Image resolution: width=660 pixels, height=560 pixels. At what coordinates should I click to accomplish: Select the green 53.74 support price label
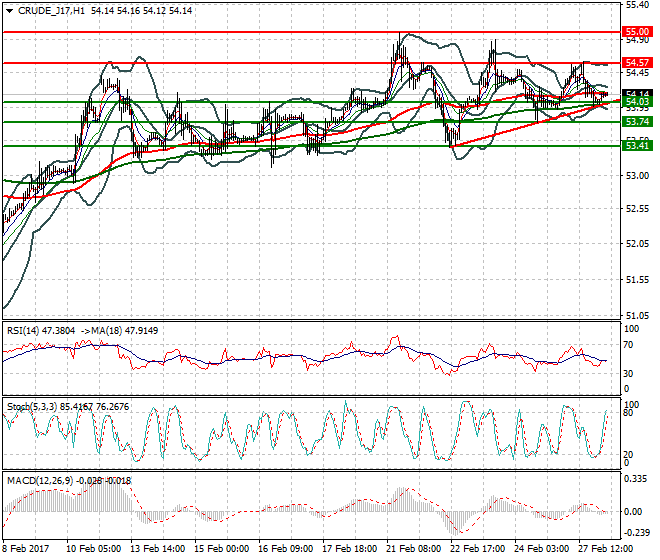[x=637, y=122]
